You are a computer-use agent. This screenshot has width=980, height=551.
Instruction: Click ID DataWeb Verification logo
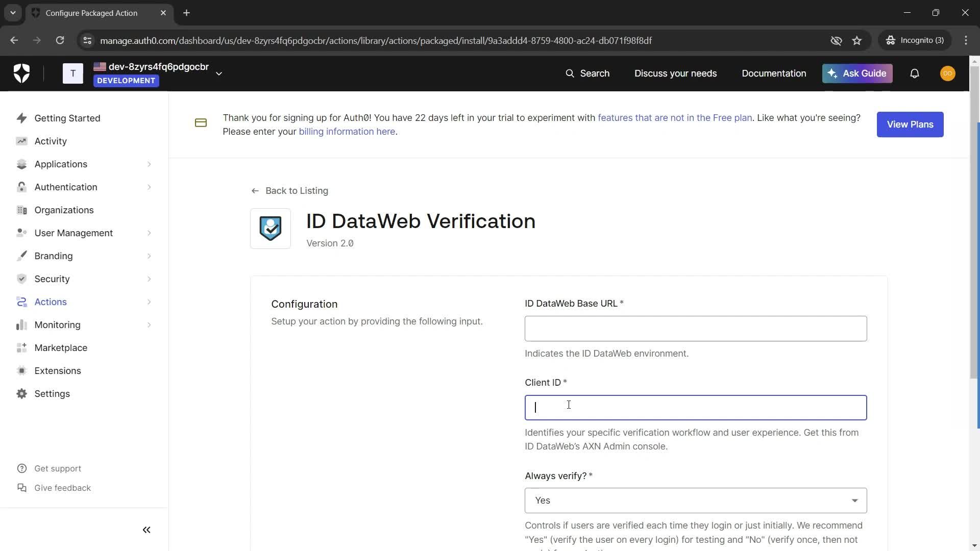click(x=271, y=229)
